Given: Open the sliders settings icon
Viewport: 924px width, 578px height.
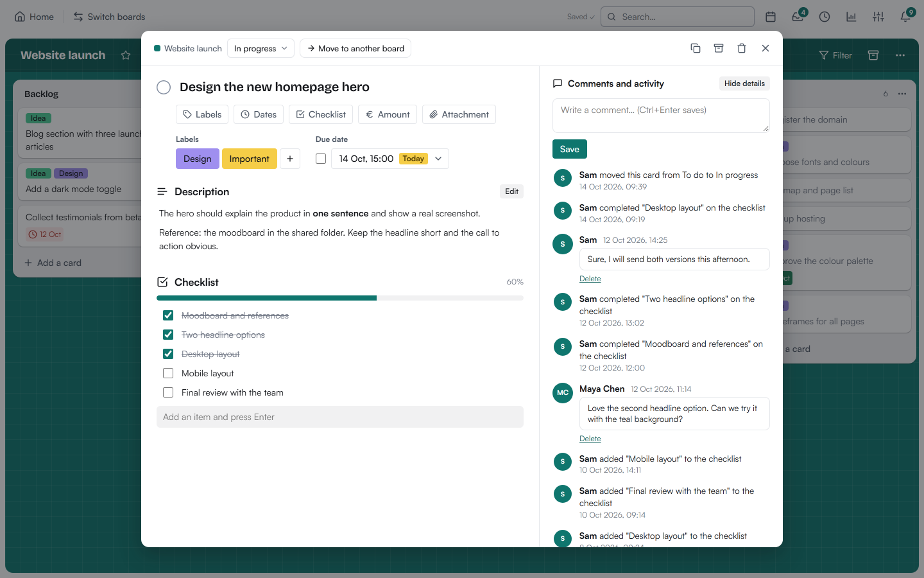Looking at the screenshot, I should click(x=878, y=17).
